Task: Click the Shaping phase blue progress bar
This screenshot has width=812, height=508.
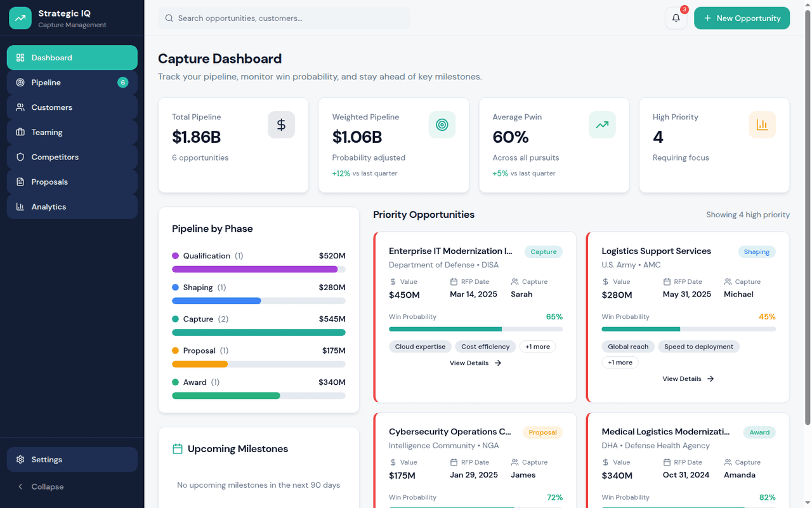Action: pos(216,301)
